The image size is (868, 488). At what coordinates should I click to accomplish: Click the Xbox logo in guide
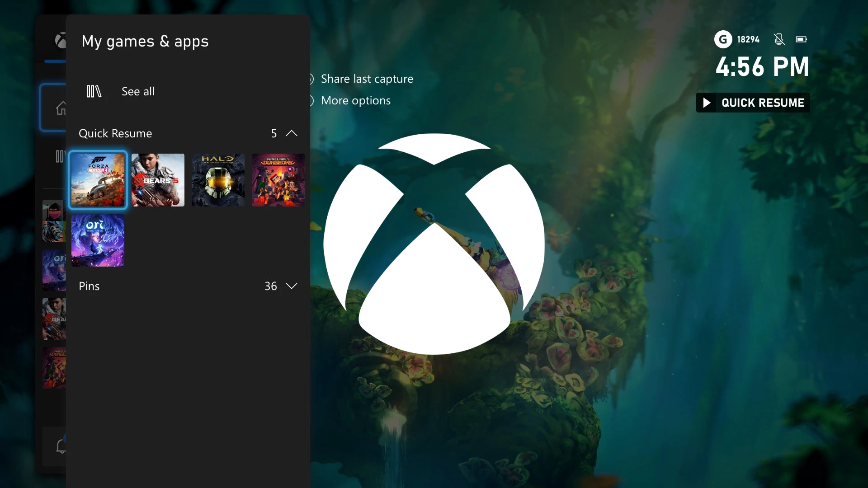click(x=60, y=41)
